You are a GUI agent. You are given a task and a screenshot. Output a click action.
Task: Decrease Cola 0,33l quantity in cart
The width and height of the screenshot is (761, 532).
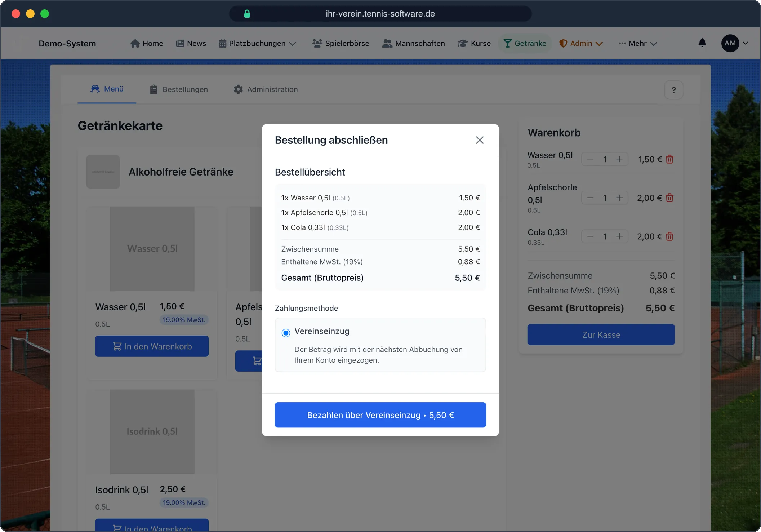[590, 236]
